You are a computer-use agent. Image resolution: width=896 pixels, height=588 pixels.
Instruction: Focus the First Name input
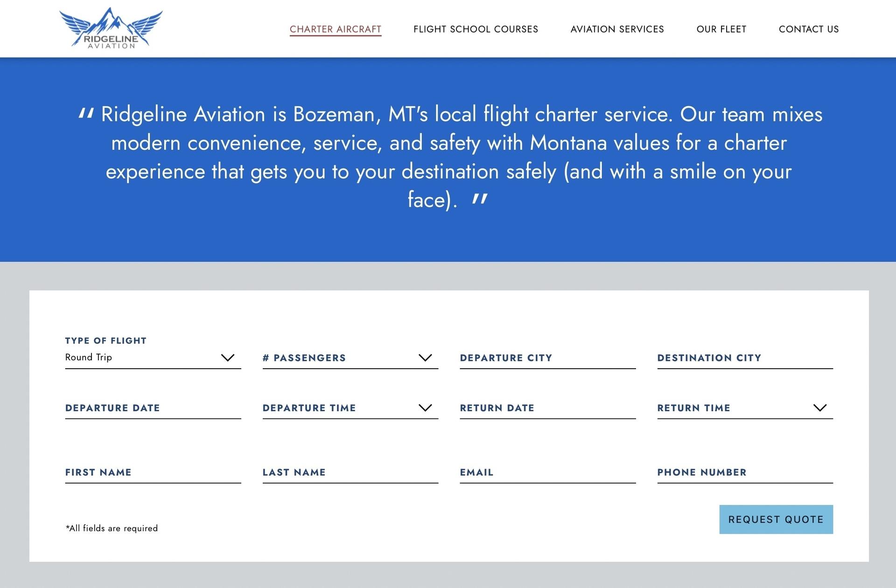153,472
